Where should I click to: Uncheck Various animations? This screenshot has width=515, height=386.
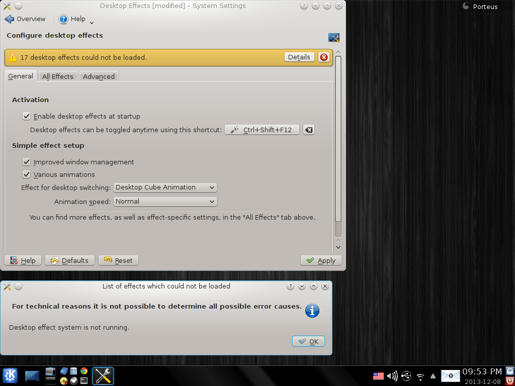click(x=27, y=174)
